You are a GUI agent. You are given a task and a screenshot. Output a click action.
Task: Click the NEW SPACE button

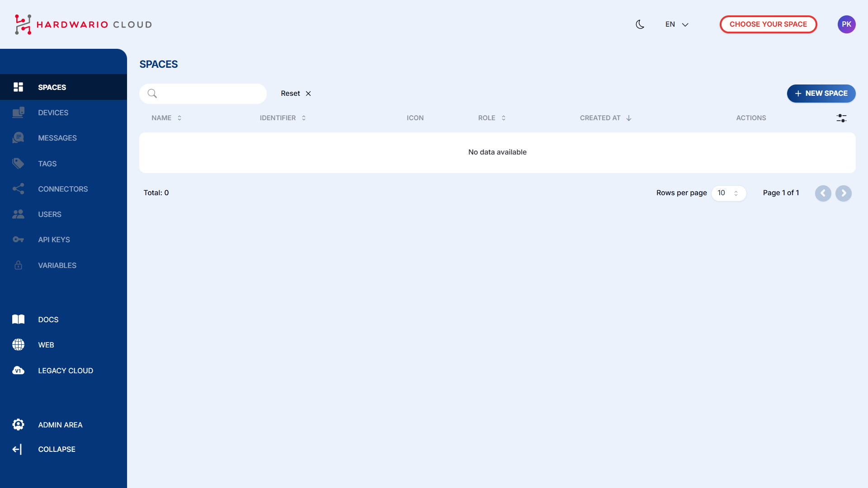click(x=821, y=94)
